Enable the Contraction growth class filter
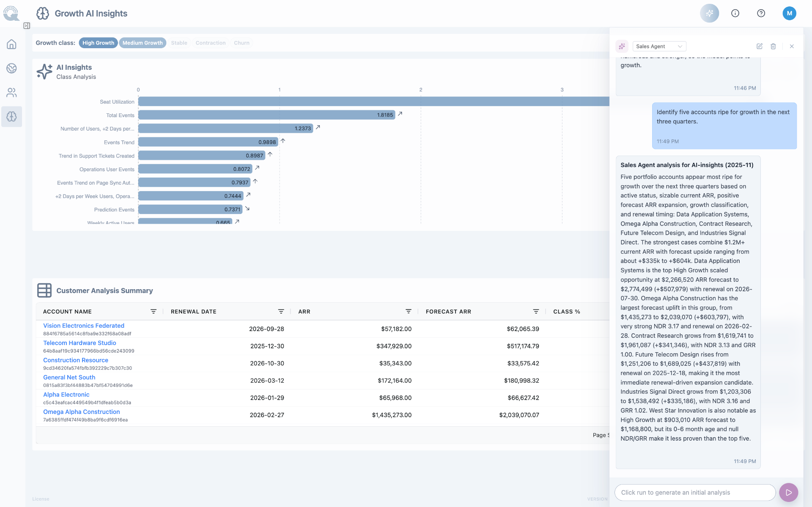Screen dimensions: 812x507 coord(211,43)
